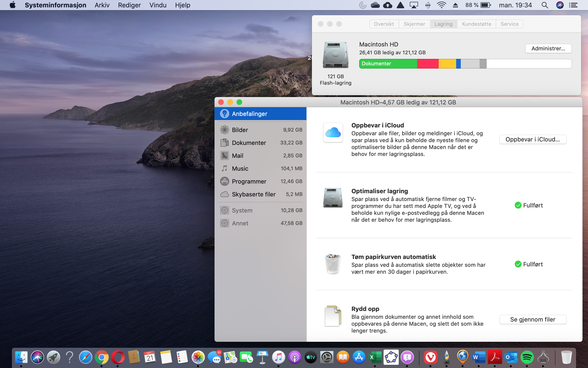This screenshot has width=588, height=368.
Task: Click 'Administrer...' in the storage window
Action: (548, 49)
